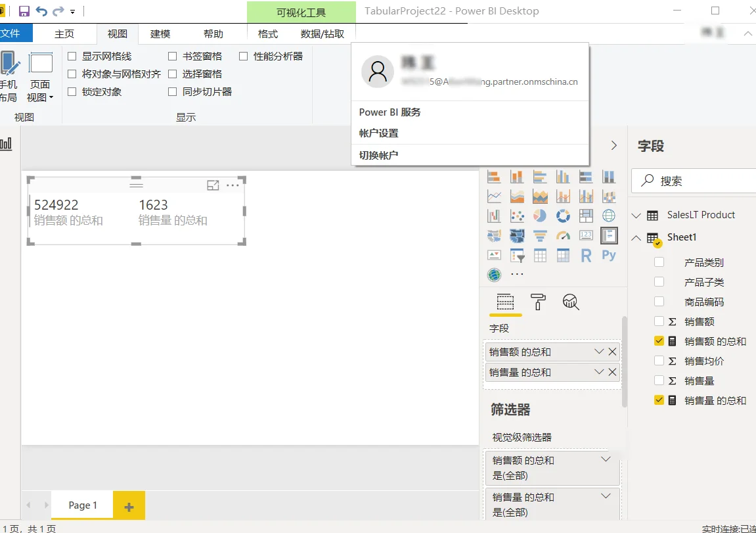Remove 销售额 的总和 from the field well
756x533 pixels.
tap(612, 352)
